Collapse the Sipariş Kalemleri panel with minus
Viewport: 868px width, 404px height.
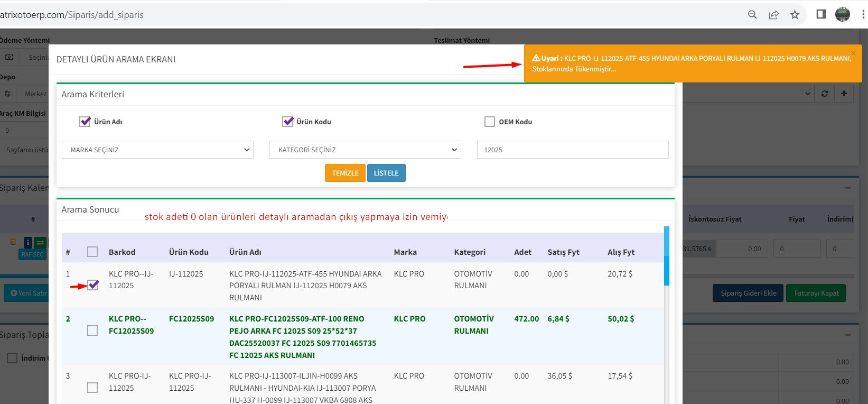[x=848, y=188]
